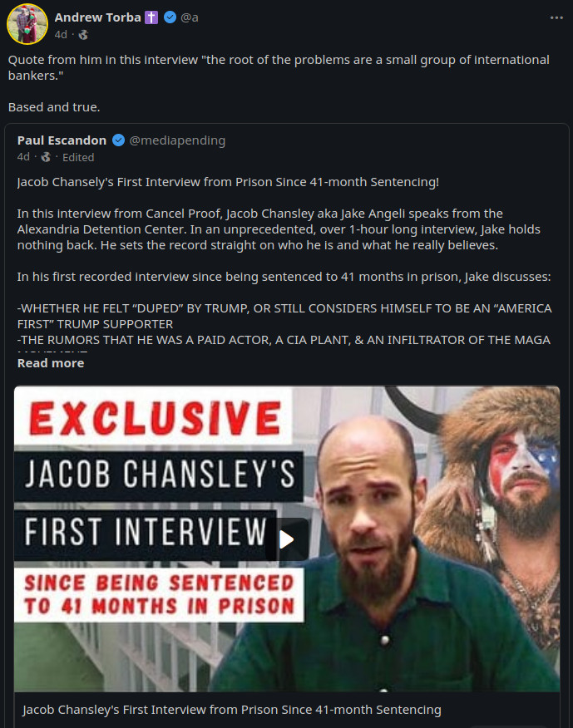Click the 4d timestamp on quoted post
The image size is (573, 728).
pyautogui.click(x=23, y=157)
